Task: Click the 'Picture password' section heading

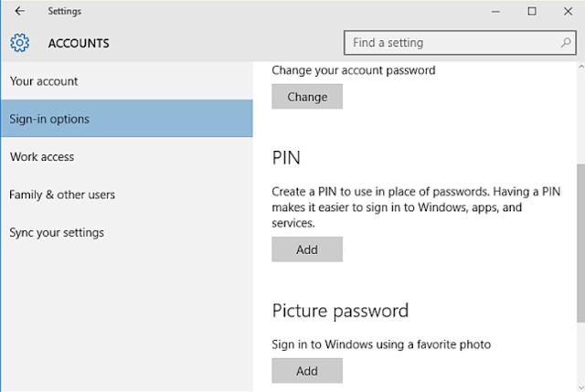Action: click(340, 310)
